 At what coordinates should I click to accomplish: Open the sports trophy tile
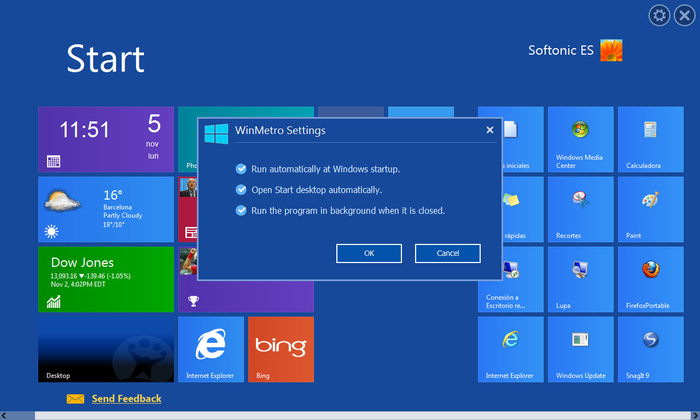click(246, 296)
